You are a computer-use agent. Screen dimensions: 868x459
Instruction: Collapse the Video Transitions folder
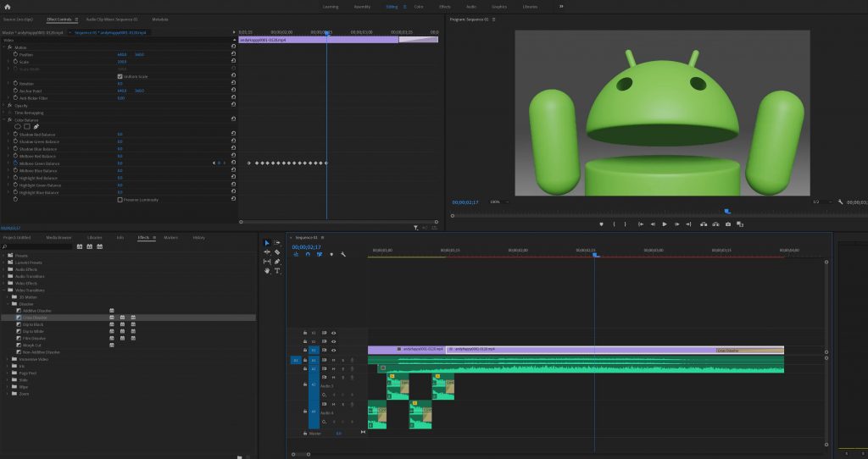point(4,290)
